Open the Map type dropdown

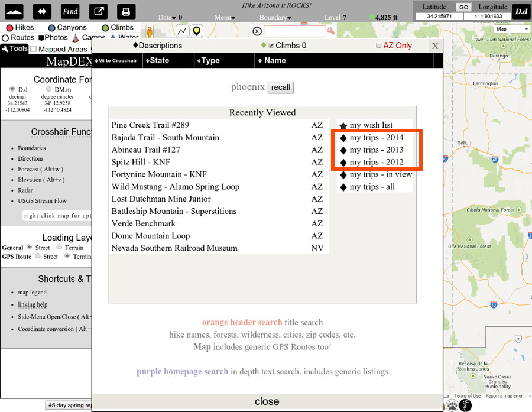(x=512, y=29)
